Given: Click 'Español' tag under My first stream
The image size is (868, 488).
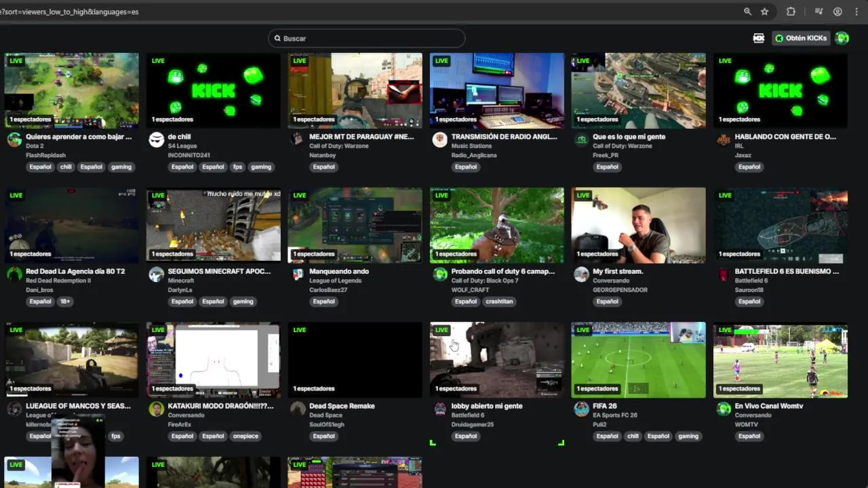Looking at the screenshot, I should click(x=608, y=302).
